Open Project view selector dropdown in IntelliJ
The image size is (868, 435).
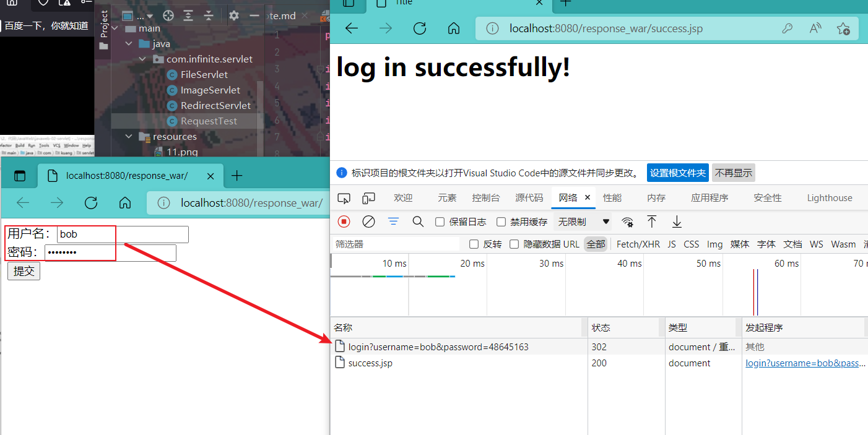[x=138, y=15]
